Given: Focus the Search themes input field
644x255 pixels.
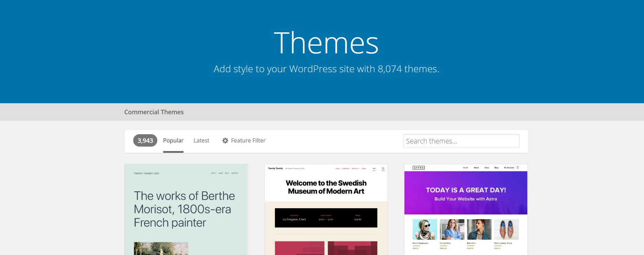Looking at the screenshot, I should (461, 141).
